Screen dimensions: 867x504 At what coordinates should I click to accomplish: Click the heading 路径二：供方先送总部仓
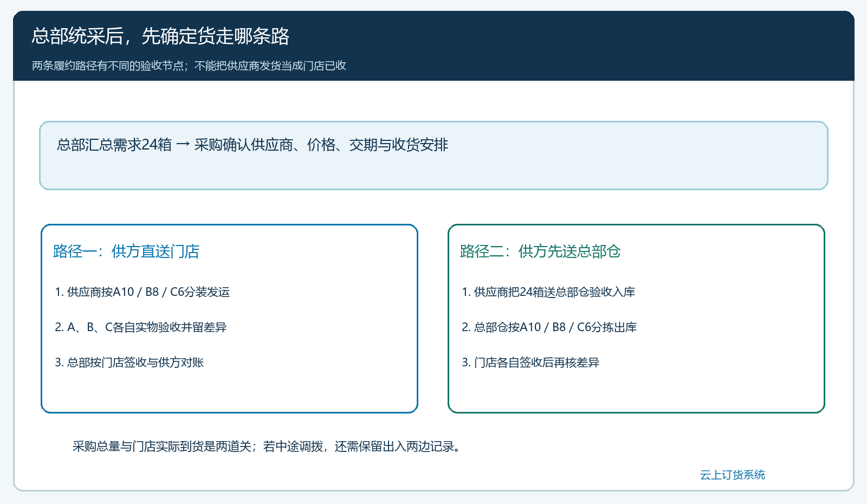pyautogui.click(x=540, y=251)
